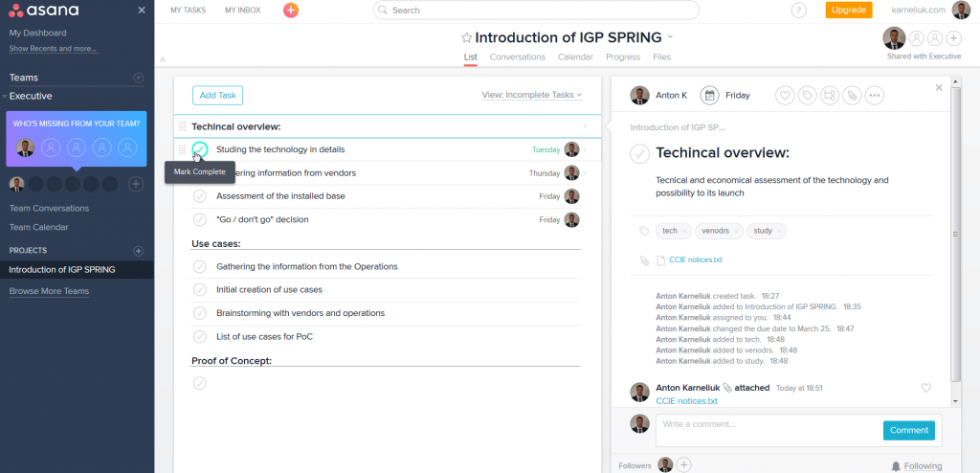Tick the empty task under Proof of Concept
This screenshot has width=980, height=473.
[x=199, y=383]
